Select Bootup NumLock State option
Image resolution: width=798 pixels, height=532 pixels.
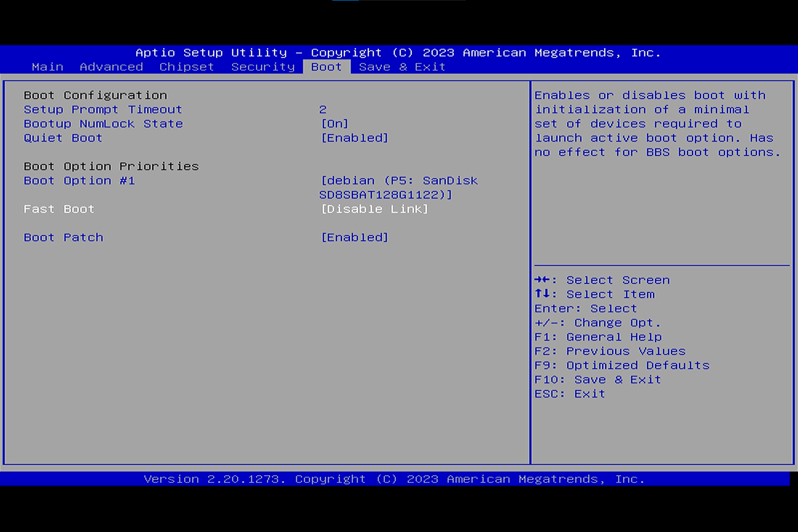click(103, 124)
